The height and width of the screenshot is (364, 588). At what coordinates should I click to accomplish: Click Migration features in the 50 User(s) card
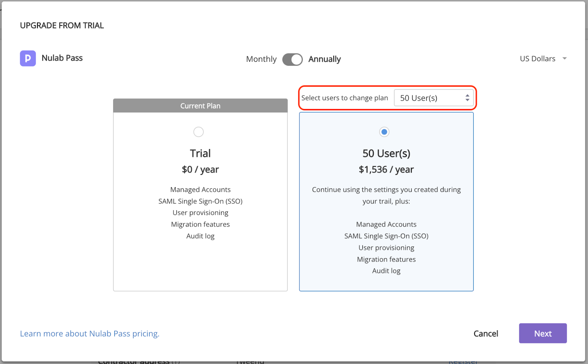pos(386,259)
